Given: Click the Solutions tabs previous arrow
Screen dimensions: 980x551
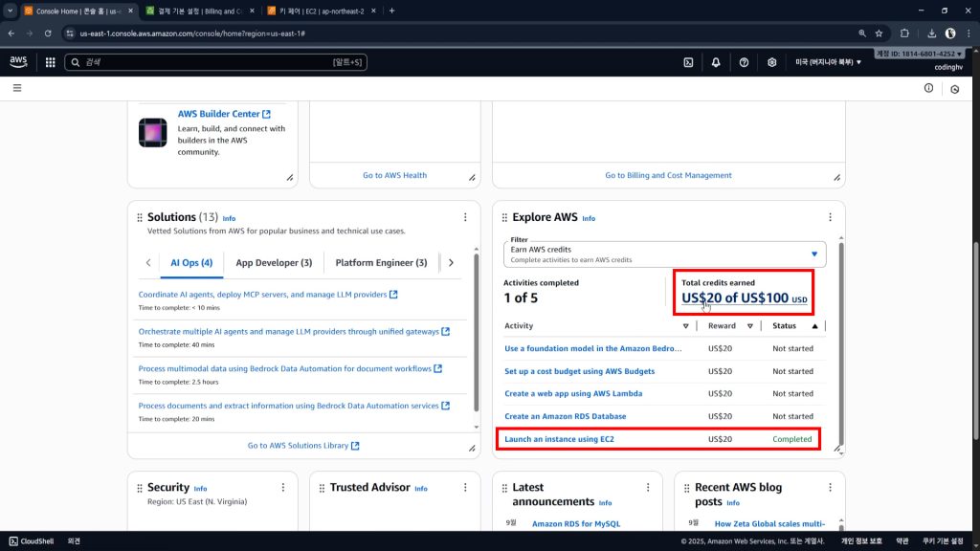Looking at the screenshot, I should (148, 263).
